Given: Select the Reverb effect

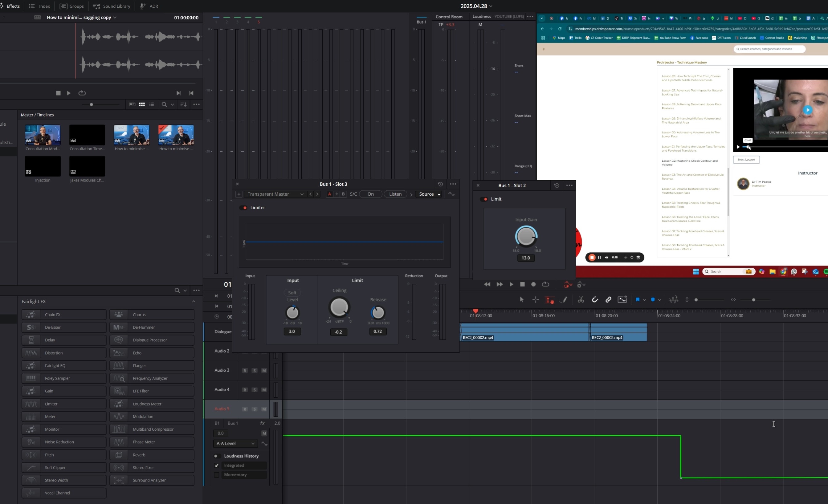Looking at the screenshot, I should click(152, 455).
